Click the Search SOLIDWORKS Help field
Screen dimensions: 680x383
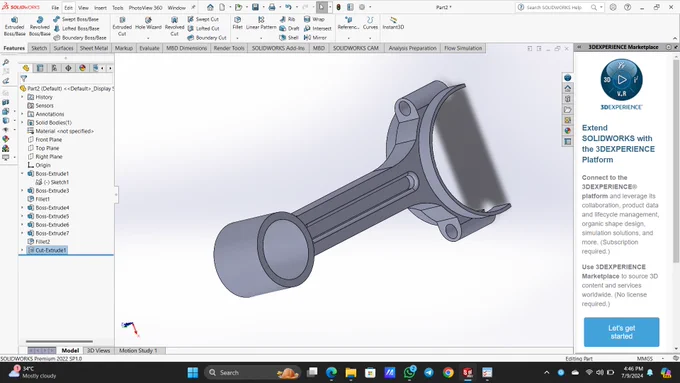tap(559, 7)
